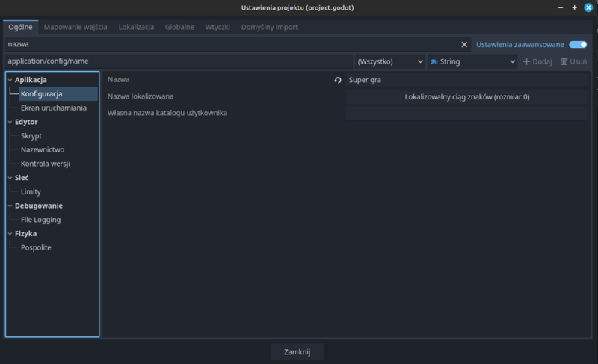
Task: Click the Własna nazwa katalogu użytkownika field
Action: (467, 113)
